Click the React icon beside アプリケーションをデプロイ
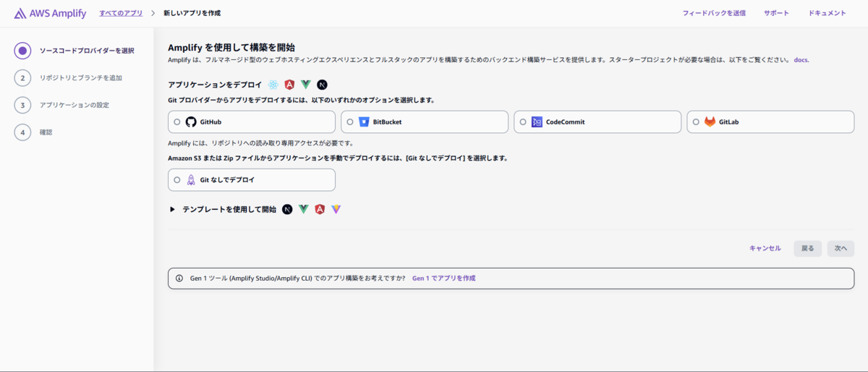This screenshot has height=372, width=868. point(273,85)
